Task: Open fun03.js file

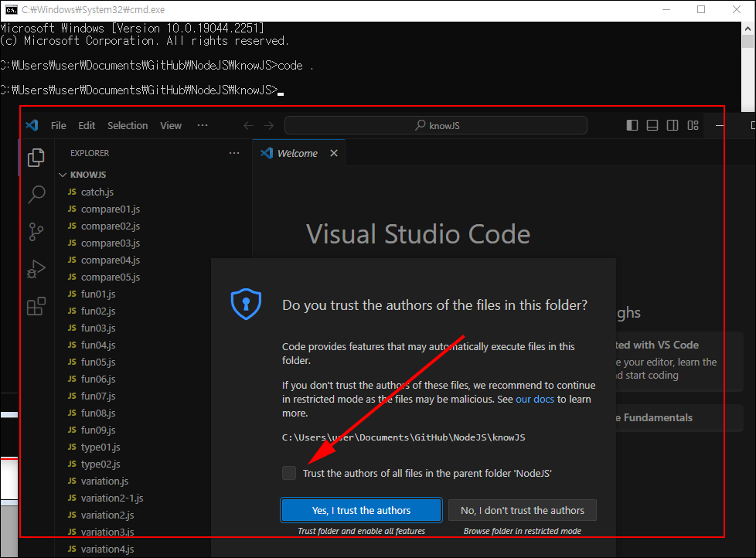Action: pos(98,328)
